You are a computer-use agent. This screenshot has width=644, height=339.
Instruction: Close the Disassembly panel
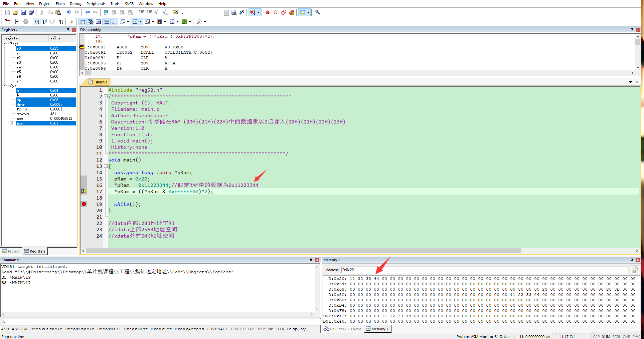tap(638, 30)
